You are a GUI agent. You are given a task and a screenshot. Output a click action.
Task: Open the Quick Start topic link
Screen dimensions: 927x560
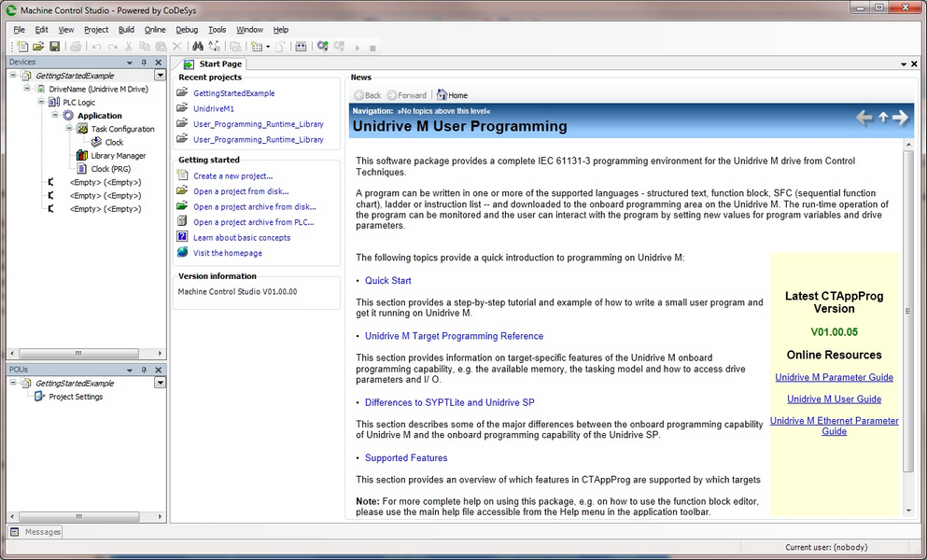[x=387, y=281]
